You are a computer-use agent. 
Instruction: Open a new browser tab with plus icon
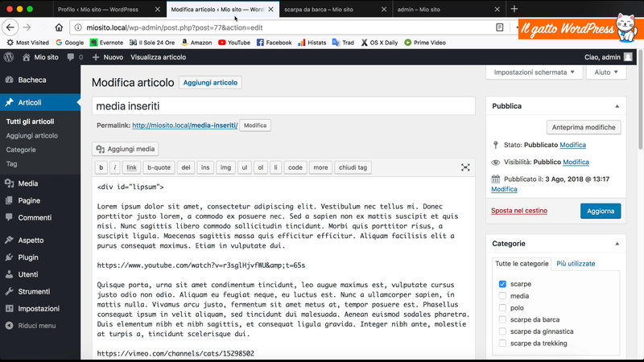coord(514,9)
